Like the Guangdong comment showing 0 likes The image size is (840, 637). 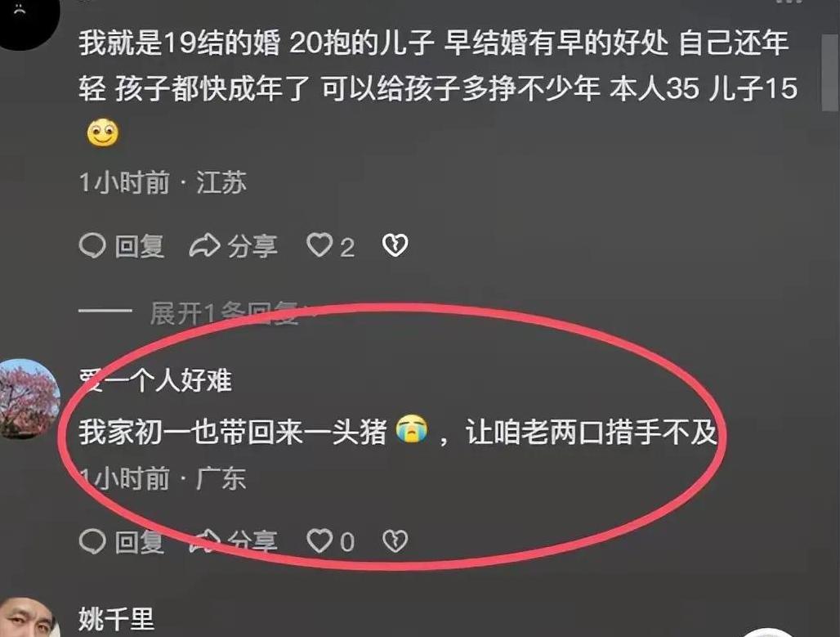click(x=319, y=541)
